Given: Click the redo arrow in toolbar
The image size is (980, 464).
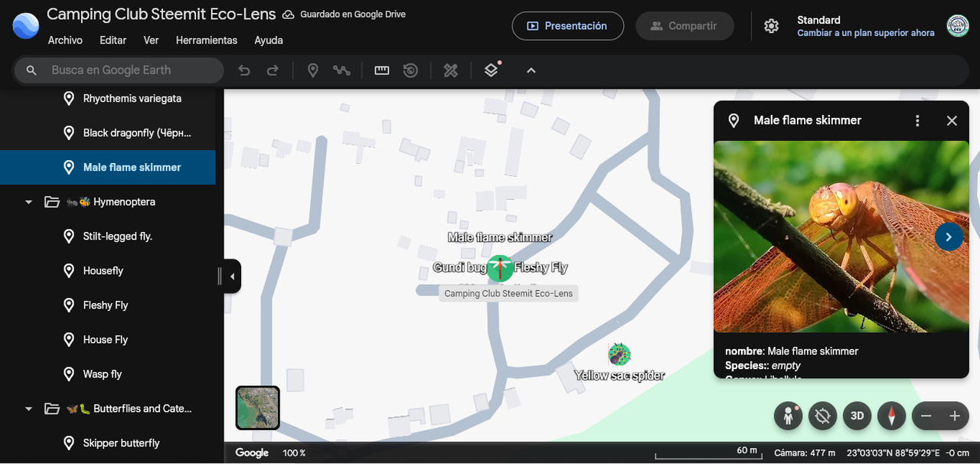Looking at the screenshot, I should coord(273,70).
